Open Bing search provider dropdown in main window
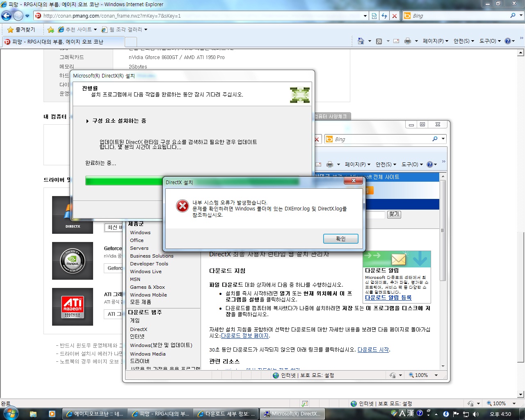 point(521,16)
